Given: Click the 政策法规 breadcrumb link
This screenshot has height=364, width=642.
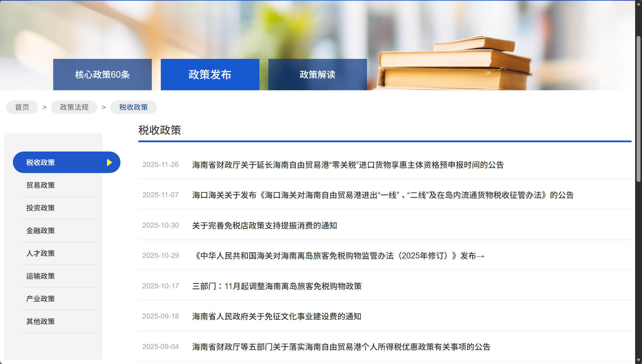Looking at the screenshot, I should tap(74, 107).
